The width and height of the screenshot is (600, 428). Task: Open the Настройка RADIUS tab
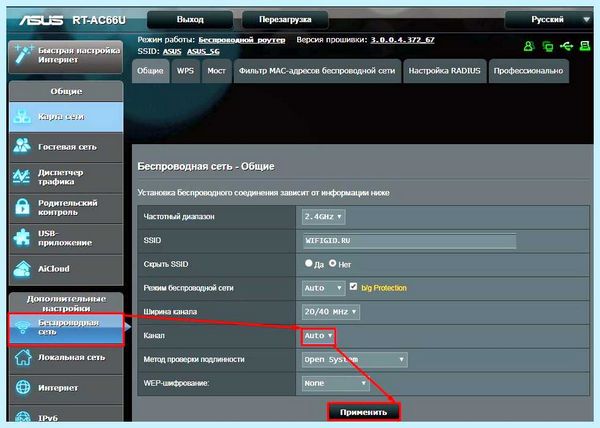coord(445,71)
